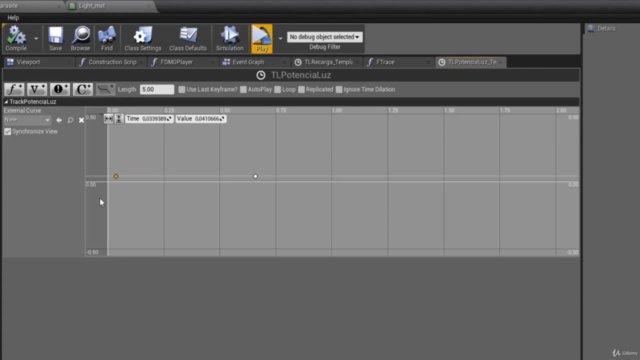640x360 pixels.
Task: Add an event track to the timeline
Action: point(60,89)
